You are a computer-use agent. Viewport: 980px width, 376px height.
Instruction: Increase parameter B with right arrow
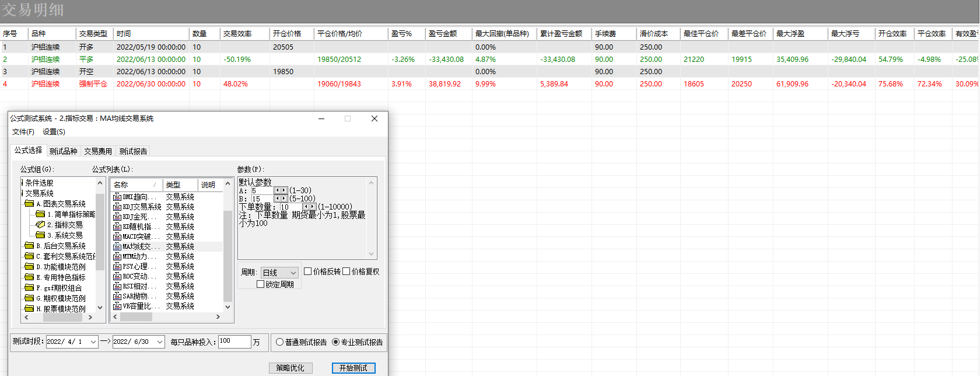pos(284,199)
